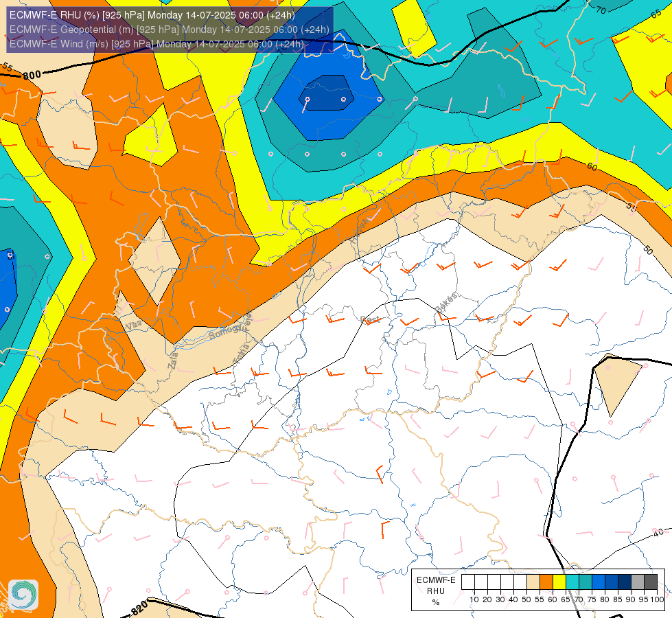Click the Vas county label
The height and width of the screenshot is (618, 672).
click(133, 326)
